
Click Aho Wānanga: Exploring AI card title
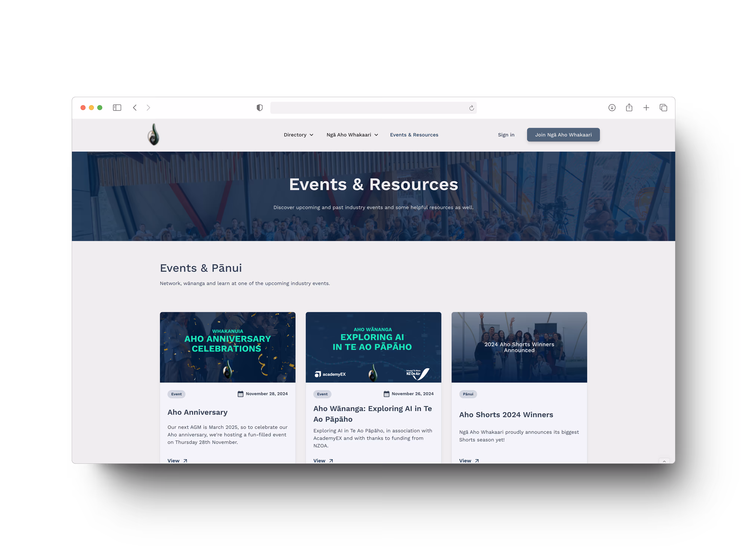click(373, 414)
